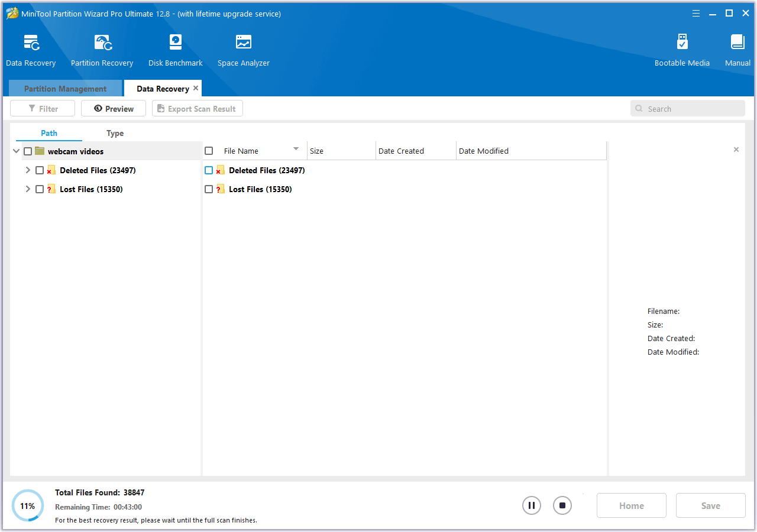Click the MiniTool app logo in title bar

point(12,13)
